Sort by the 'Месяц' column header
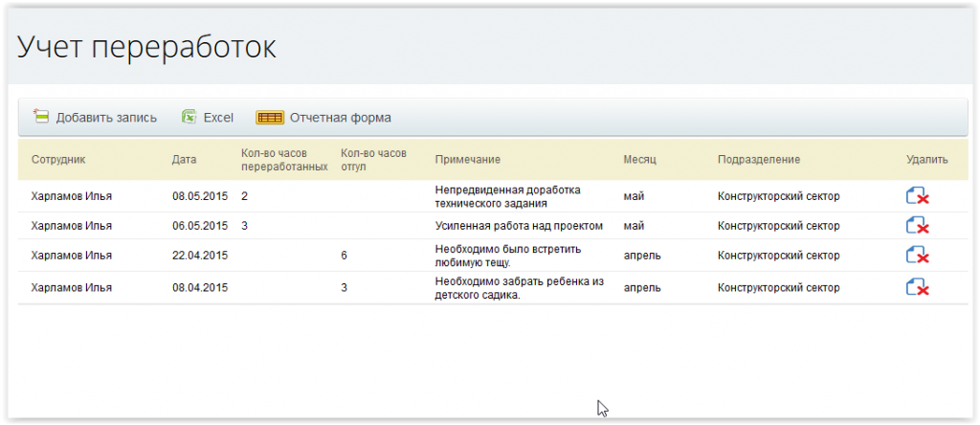This screenshot has width=980, height=425. [639, 159]
